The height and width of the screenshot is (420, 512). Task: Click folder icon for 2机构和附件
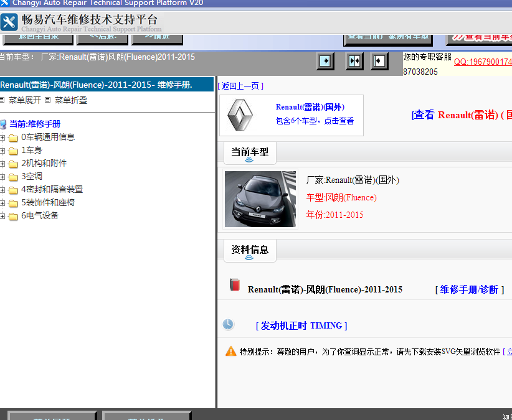click(x=13, y=164)
